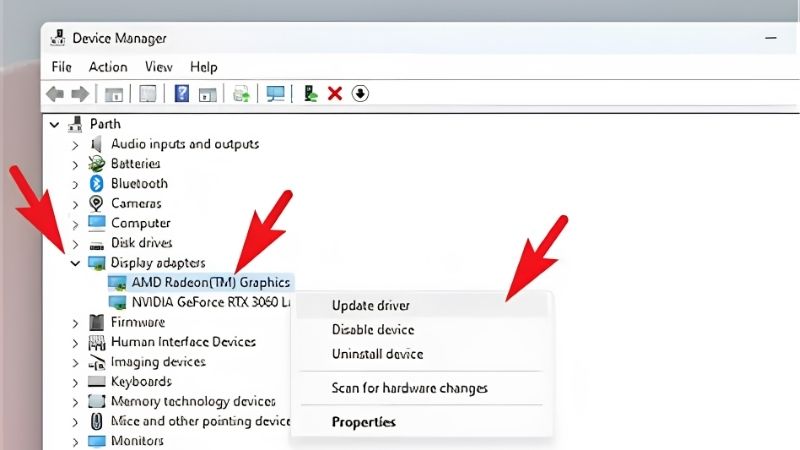Click the printer-style update toolbar icon
The height and width of the screenshot is (450, 800).
(x=241, y=94)
